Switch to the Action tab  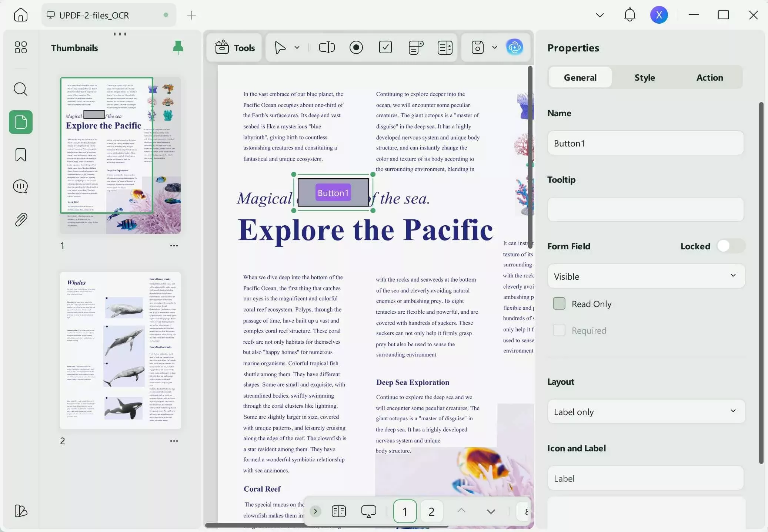(x=709, y=77)
